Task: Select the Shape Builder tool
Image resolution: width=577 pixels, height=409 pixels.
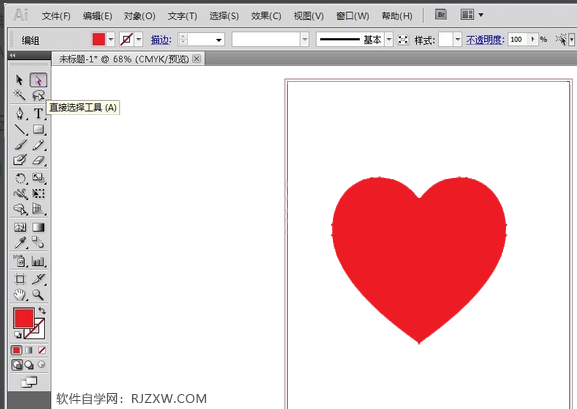Action: point(20,209)
